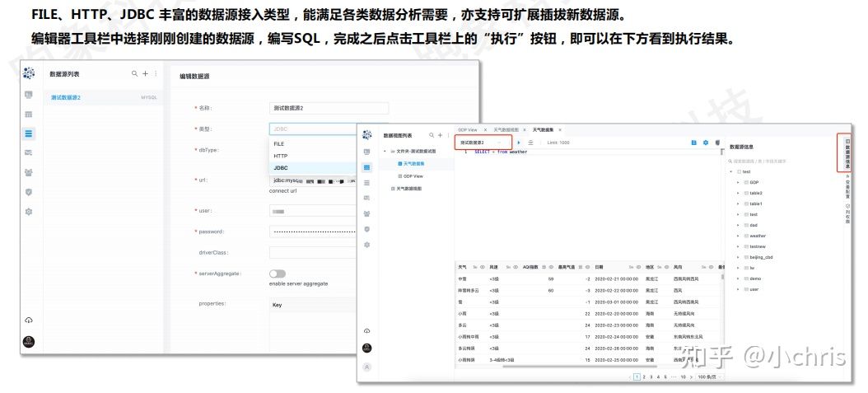Image resolution: width=868 pixels, height=393 pixels.
Task: Switch to the 天气数据集 tab
Action: [x=543, y=129]
